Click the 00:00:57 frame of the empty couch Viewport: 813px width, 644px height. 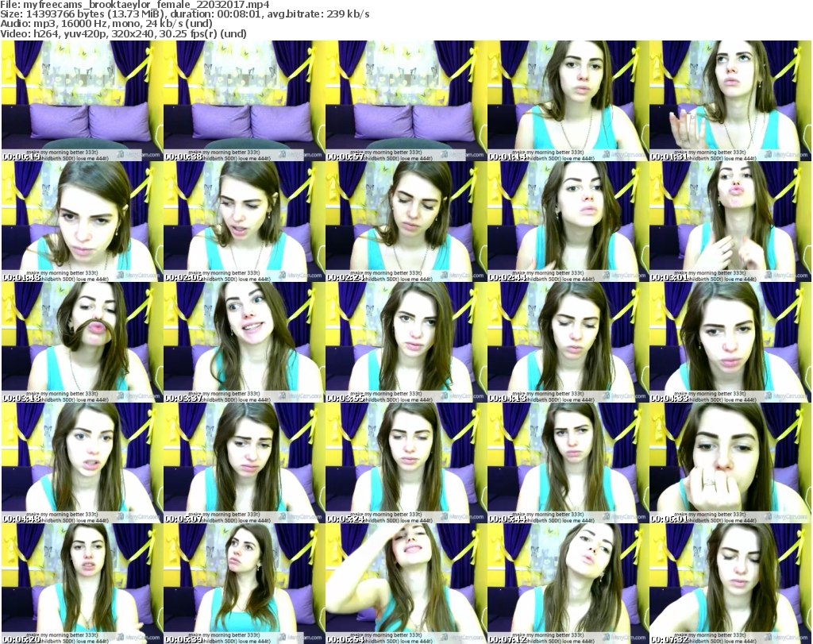(x=406, y=101)
